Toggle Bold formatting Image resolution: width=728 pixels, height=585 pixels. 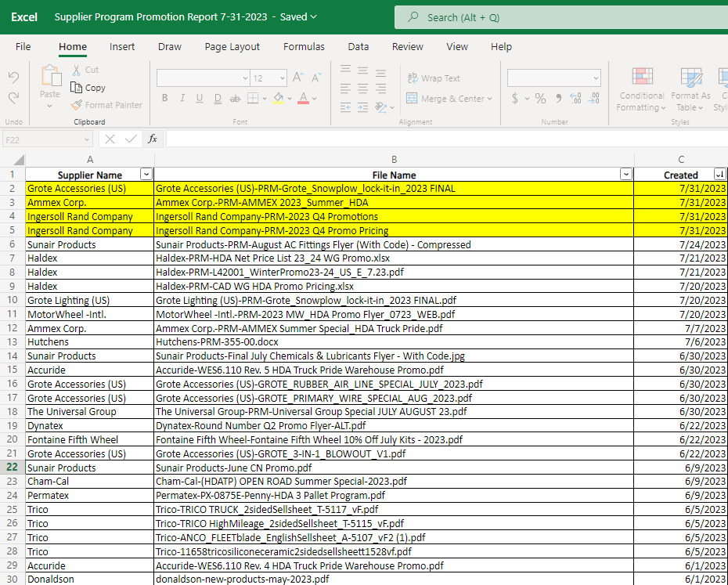164,99
